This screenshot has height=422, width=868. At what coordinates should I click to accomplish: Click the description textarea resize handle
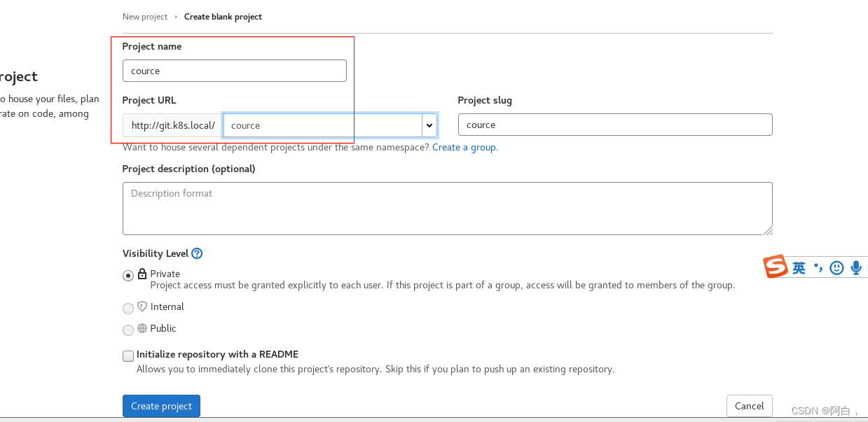(x=768, y=230)
